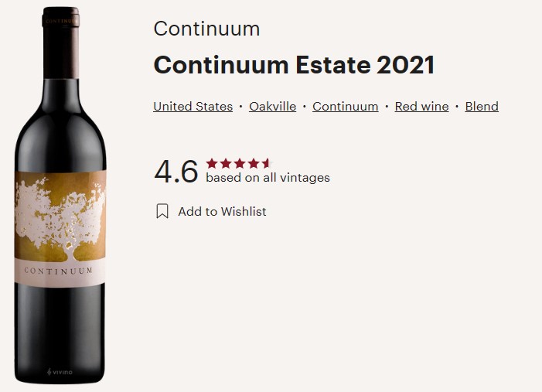Screen dimensions: 542x392
Task: Click the Continuum winery name heading
Action: pyautogui.click(x=206, y=29)
